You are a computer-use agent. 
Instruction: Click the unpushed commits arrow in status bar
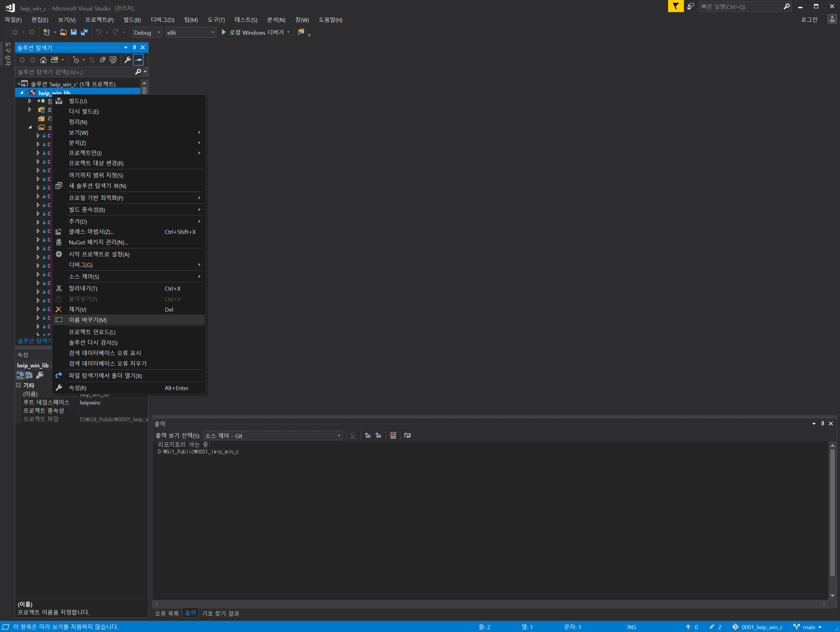(688, 627)
